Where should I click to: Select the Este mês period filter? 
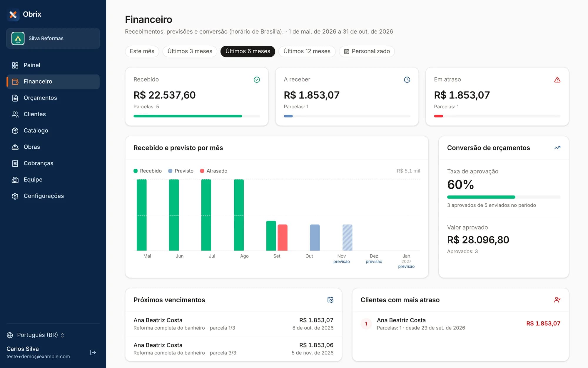coord(142,51)
